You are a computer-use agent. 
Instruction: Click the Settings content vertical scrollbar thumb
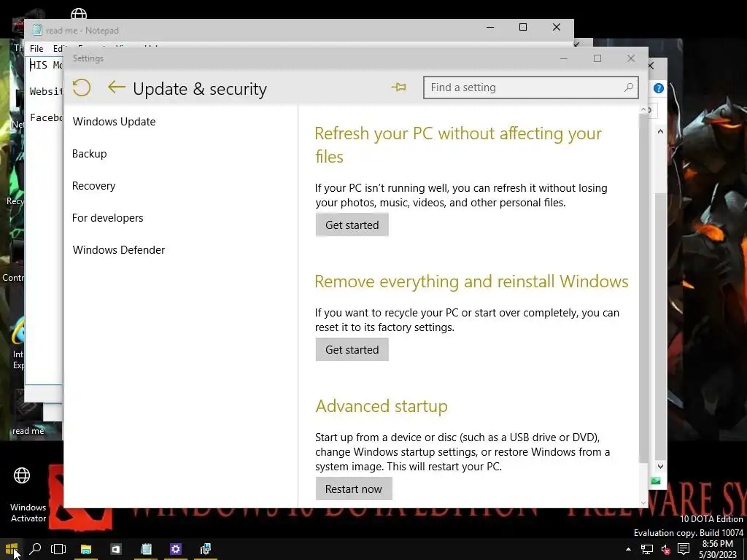[643, 288]
